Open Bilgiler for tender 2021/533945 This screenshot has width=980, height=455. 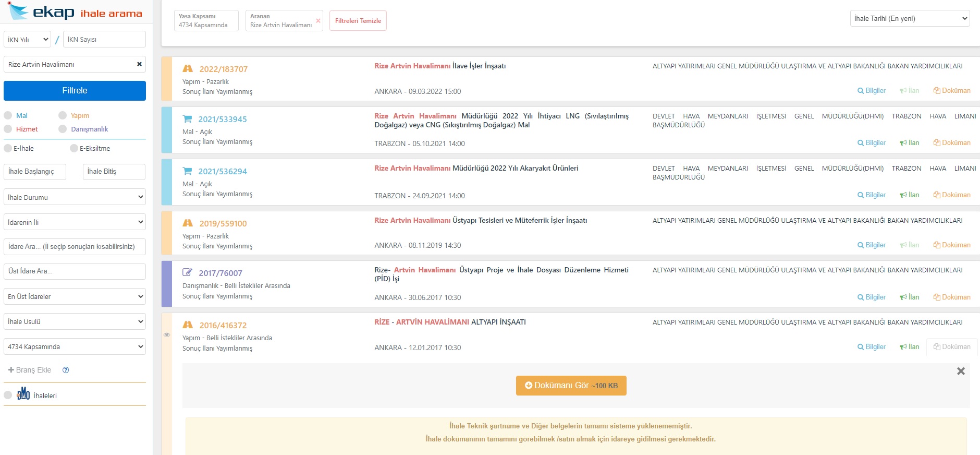(872, 142)
